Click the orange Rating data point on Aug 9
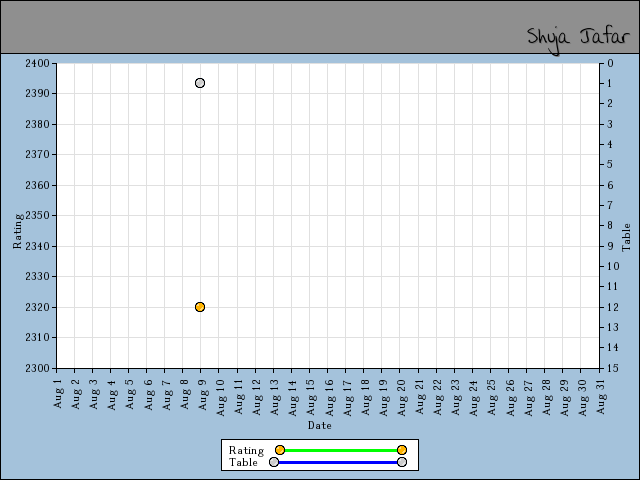The width and height of the screenshot is (640, 480). click(200, 307)
